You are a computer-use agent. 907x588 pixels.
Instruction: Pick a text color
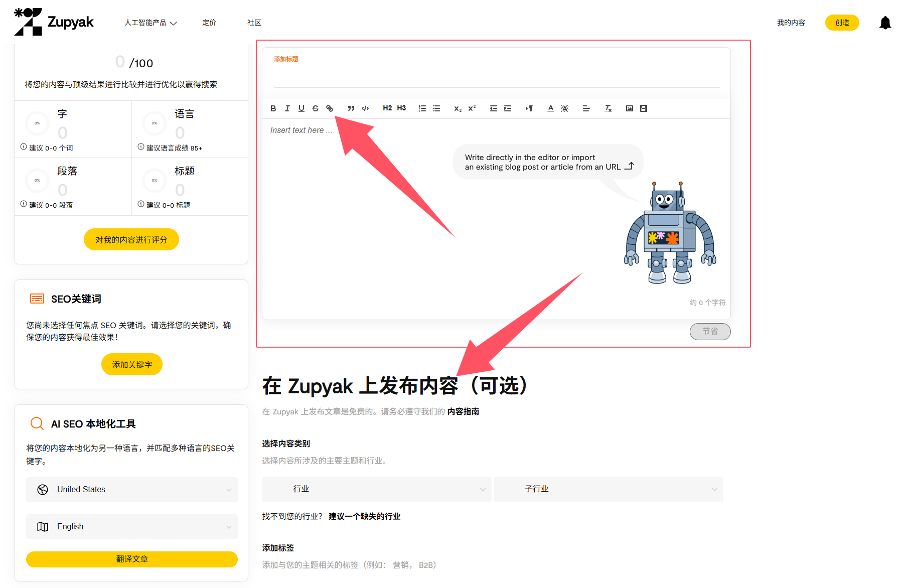pos(551,108)
